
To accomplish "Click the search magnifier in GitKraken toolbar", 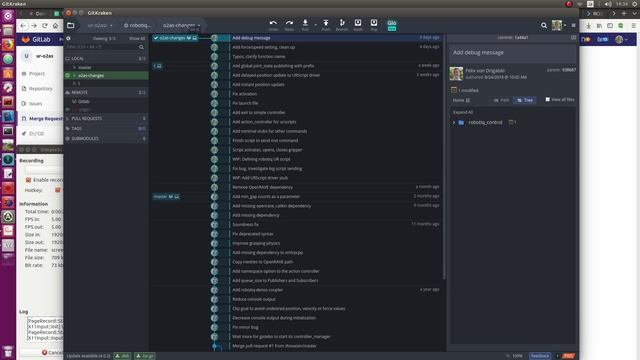I will [544, 25].
